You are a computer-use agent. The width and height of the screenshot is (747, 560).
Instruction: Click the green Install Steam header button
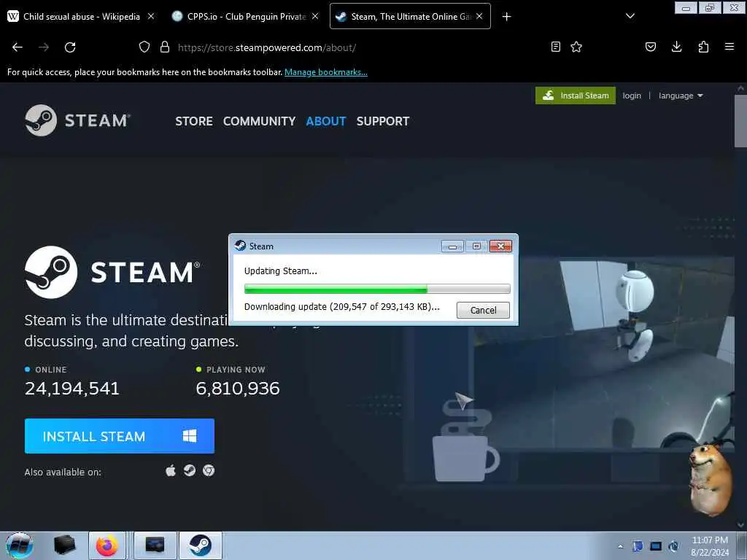point(576,96)
